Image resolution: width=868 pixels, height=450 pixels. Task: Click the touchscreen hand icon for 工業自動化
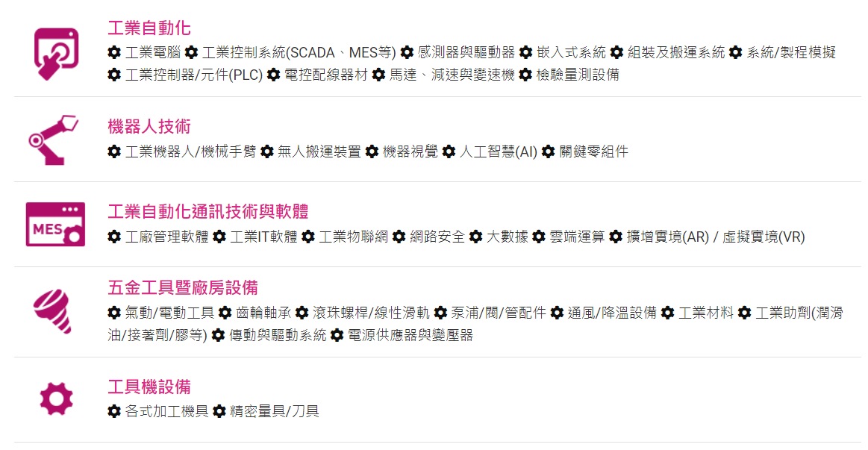pyautogui.click(x=56, y=54)
